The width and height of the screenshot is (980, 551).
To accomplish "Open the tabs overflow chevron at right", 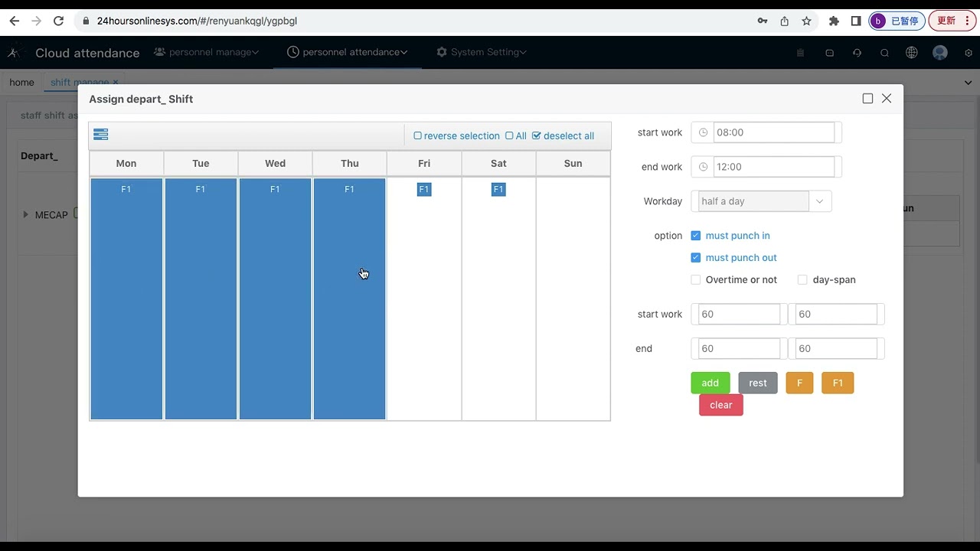I will [x=968, y=83].
